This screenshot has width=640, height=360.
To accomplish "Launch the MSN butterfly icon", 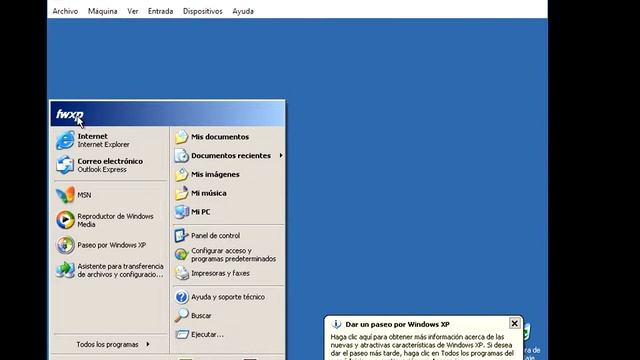I will coord(65,195).
